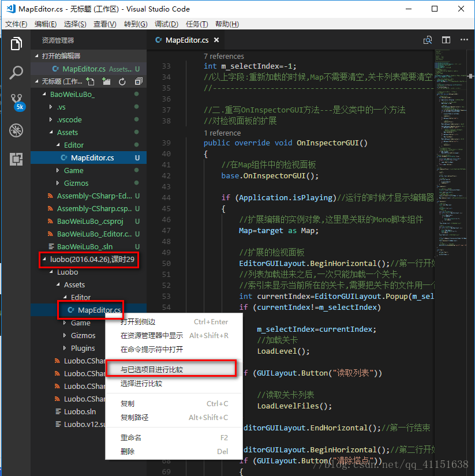
Task: Open the Debug activity bar icon
Action: pos(16,130)
